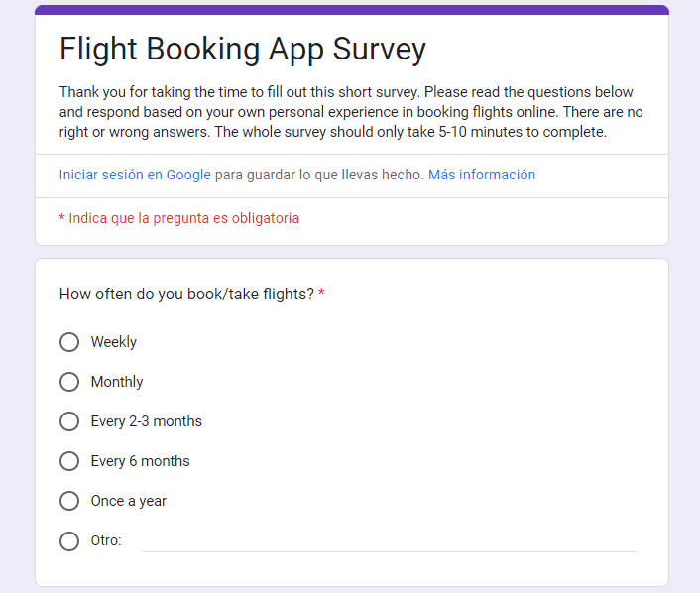This screenshot has width=700, height=593.
Task: Click the Weekly option label text
Action: pyautogui.click(x=114, y=342)
